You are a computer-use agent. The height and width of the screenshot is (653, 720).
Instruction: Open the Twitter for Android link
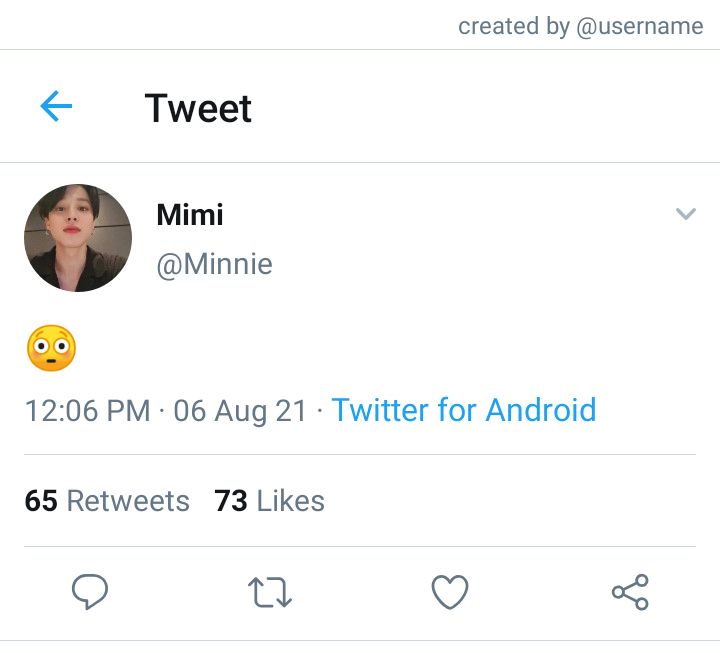coord(464,410)
